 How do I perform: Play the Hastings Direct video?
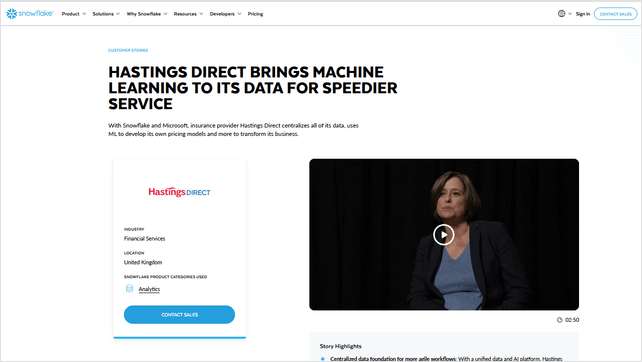[x=443, y=235]
